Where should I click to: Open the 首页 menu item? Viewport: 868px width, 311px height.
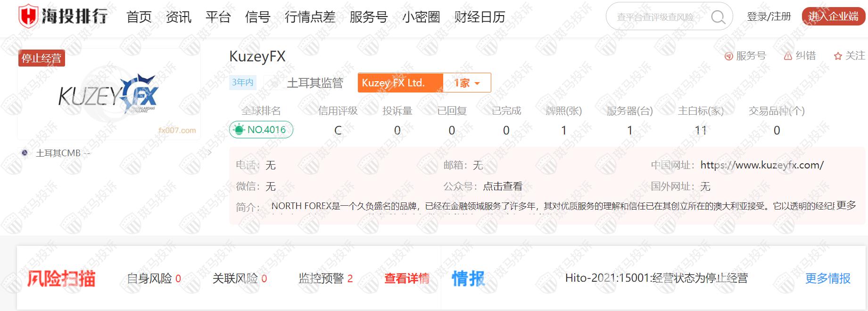(x=139, y=17)
